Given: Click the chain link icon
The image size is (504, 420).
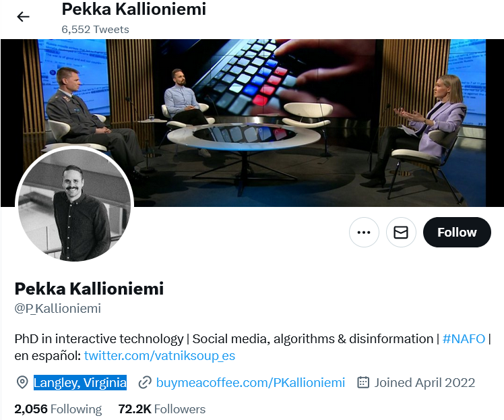Looking at the screenshot, I should click(144, 383).
